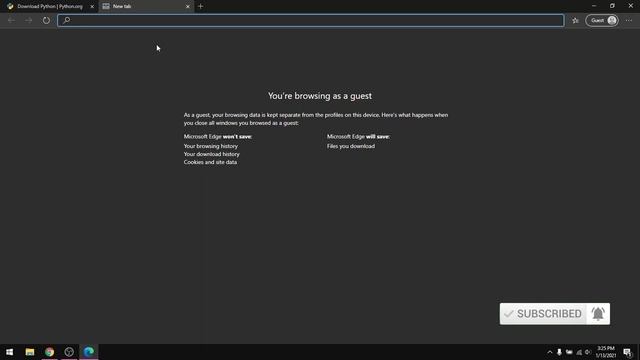The image size is (640, 360).
Task: Open the Windows Start menu
Action: [9, 352]
